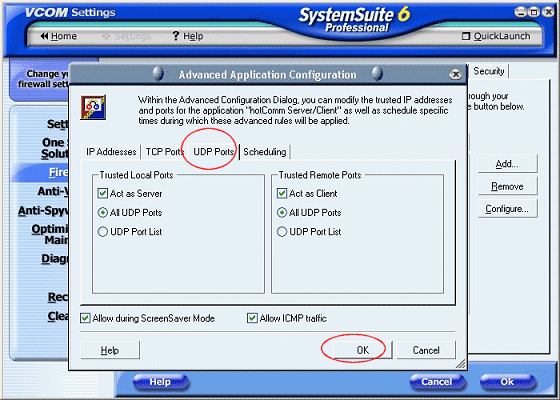Select the Optimi... Main... sidebar item
The image size is (560, 400).
pos(50,234)
